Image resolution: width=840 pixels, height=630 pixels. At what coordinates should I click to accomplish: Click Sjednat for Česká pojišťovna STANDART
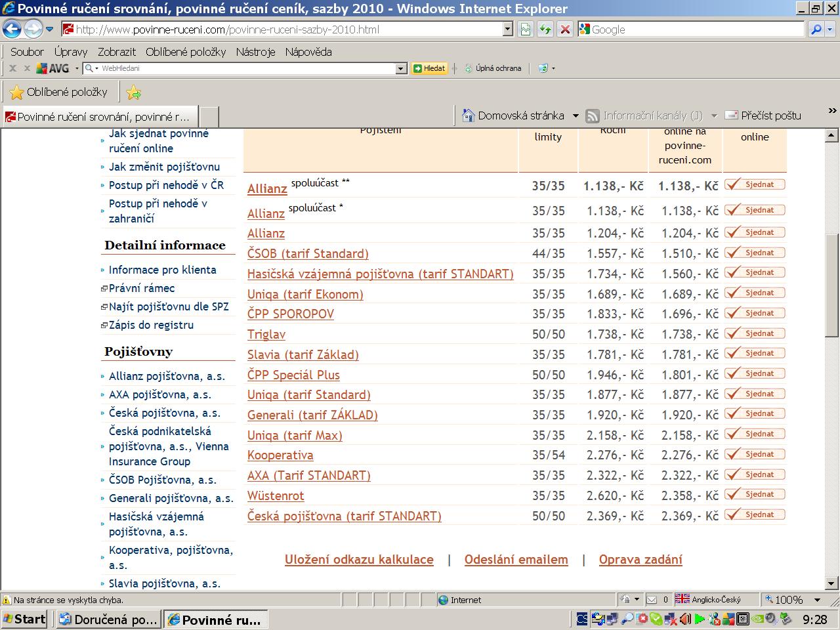coord(755,514)
